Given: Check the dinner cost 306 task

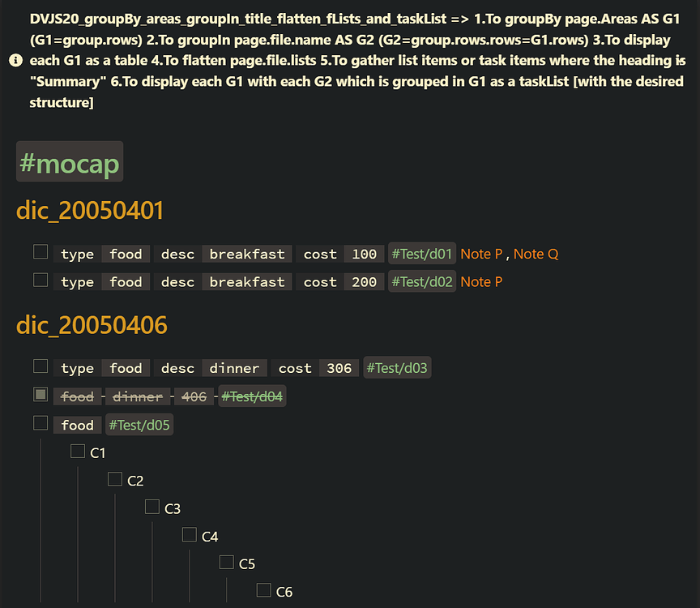Looking at the screenshot, I should click(41, 366).
